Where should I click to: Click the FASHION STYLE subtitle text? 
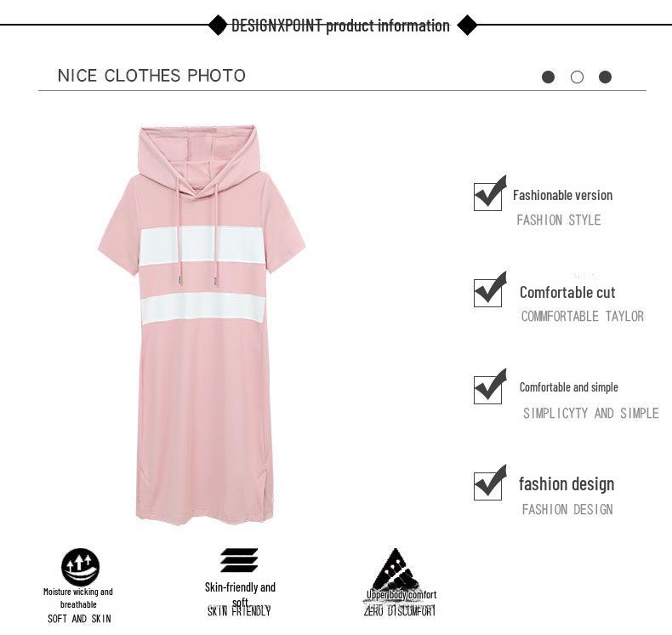click(x=558, y=220)
